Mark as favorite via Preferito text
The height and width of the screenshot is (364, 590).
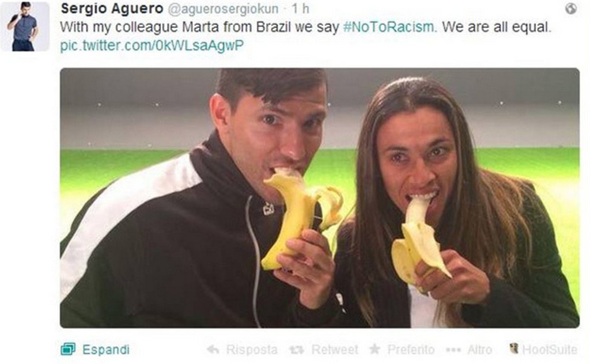pyautogui.click(x=411, y=350)
